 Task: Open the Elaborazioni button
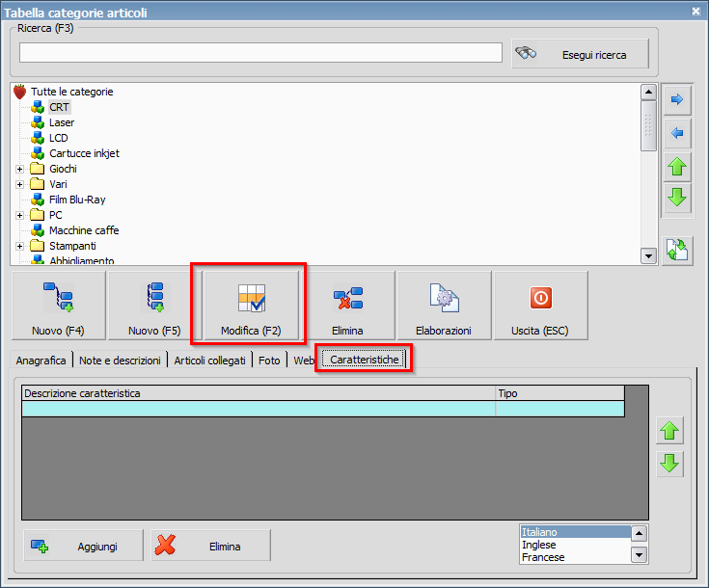444,306
